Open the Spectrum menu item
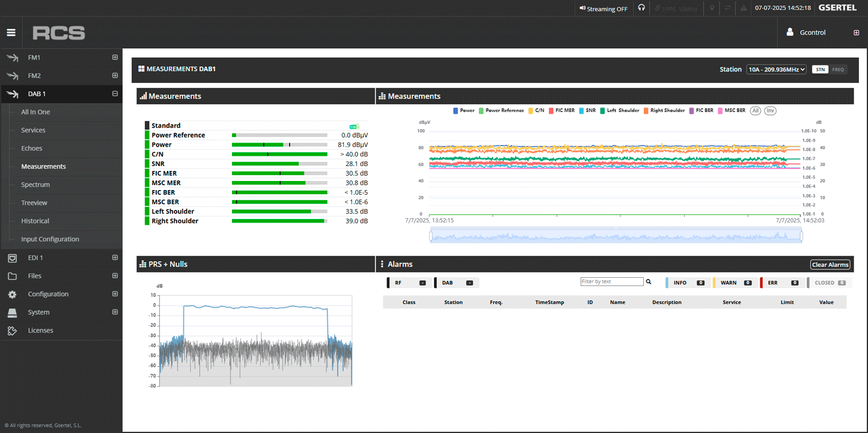 35,185
